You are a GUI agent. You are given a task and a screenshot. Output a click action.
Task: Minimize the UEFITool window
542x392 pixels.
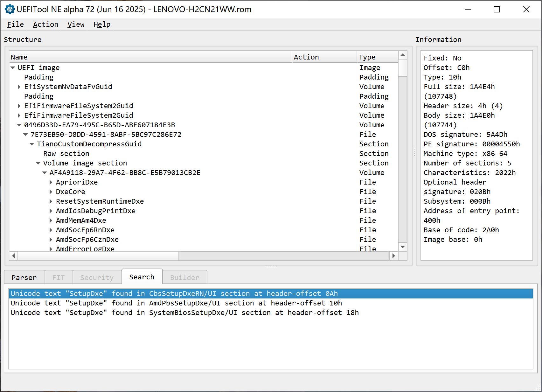[x=468, y=9]
